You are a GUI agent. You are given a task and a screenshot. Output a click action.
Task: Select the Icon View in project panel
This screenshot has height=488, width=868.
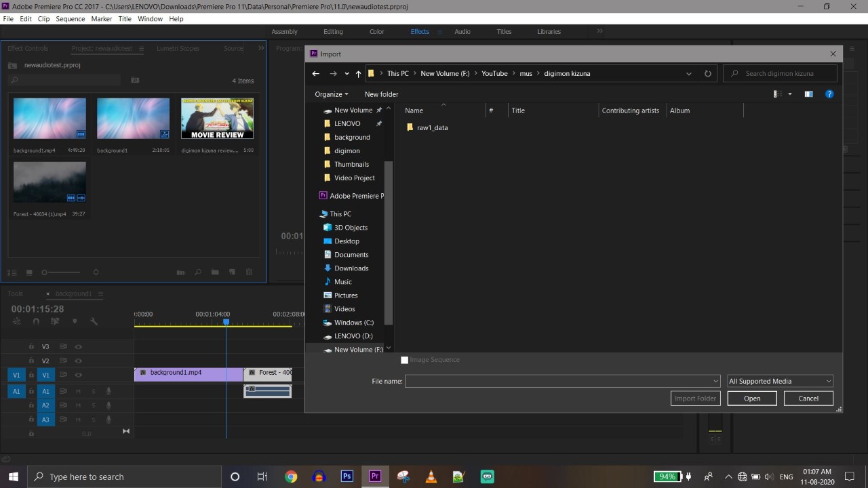coord(29,272)
